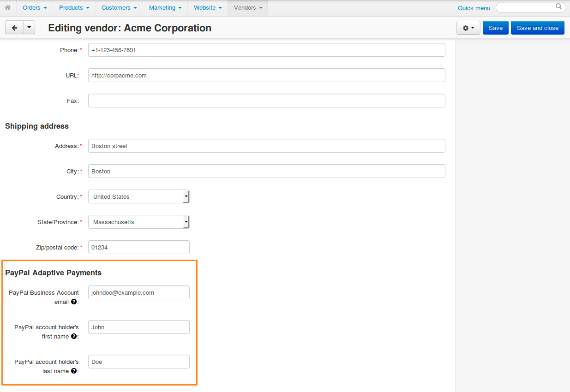Click the back arrow button

[x=14, y=28]
